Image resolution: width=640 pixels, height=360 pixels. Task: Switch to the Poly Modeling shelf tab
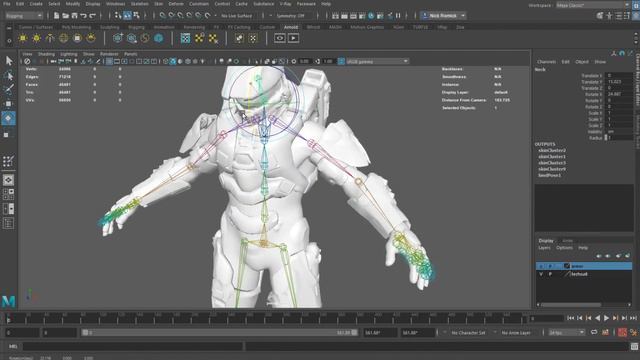point(76,27)
